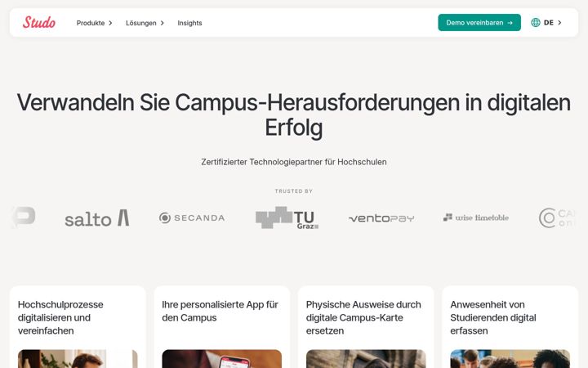Open the Anwesenheit von Studierenden digital erfassen card
The height and width of the screenshot is (368, 588).
[510, 326]
